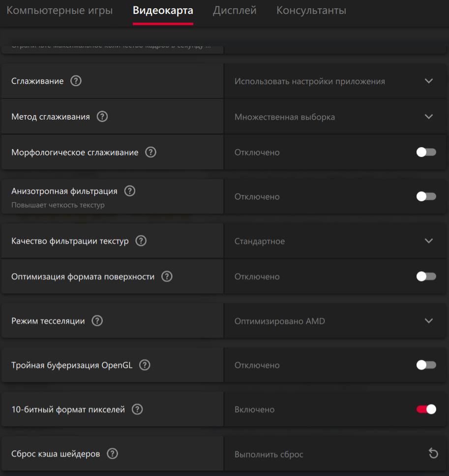This screenshot has width=449, height=476.
Task: Click help icon for Качество фильтрации текстур
Action: [141, 241]
